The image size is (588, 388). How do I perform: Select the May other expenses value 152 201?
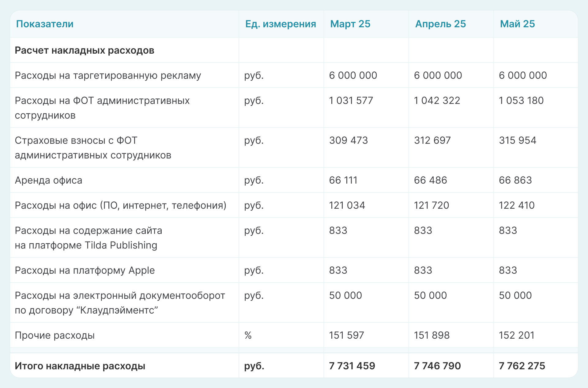click(516, 335)
